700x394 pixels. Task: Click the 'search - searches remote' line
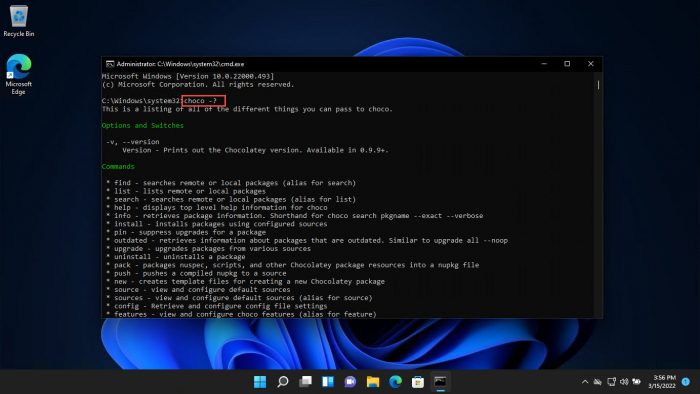tap(231, 199)
